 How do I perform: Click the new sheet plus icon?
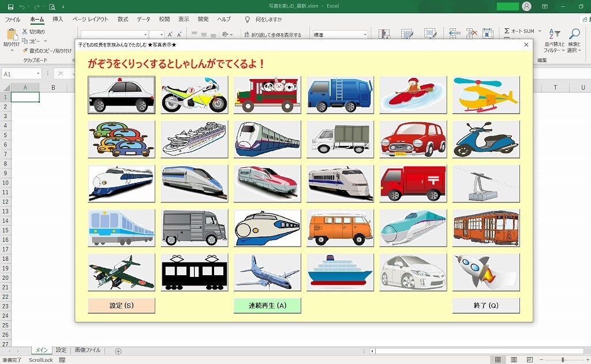(x=118, y=351)
